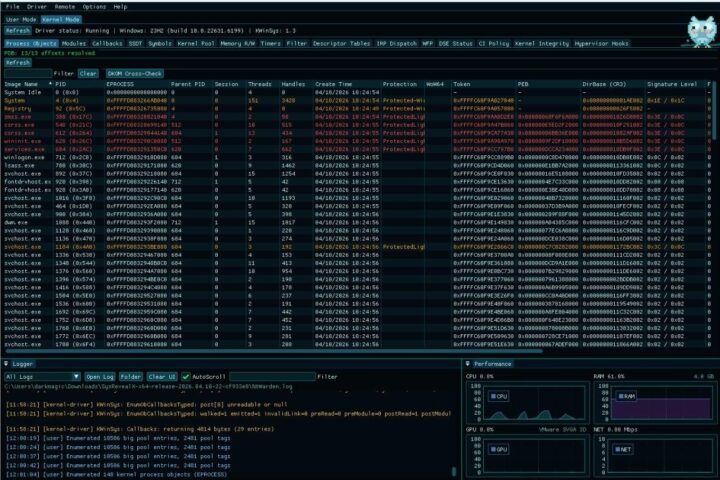Click the RAM legend marker in graph

tap(621, 396)
